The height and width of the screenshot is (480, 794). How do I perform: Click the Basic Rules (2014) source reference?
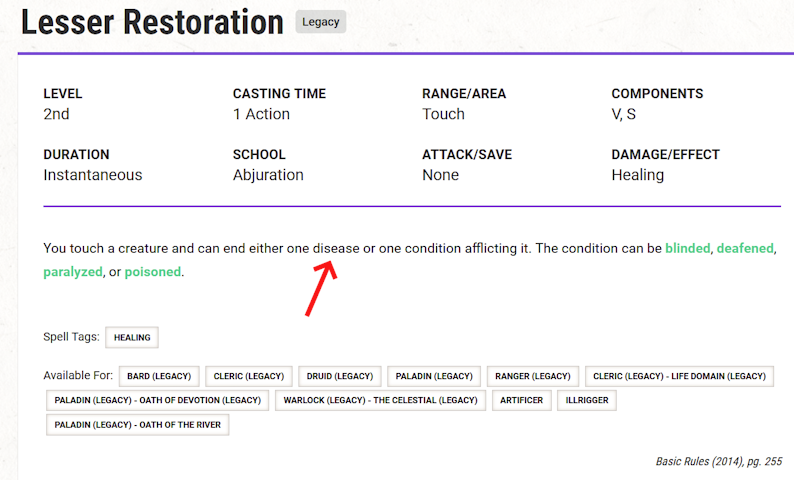click(x=718, y=462)
